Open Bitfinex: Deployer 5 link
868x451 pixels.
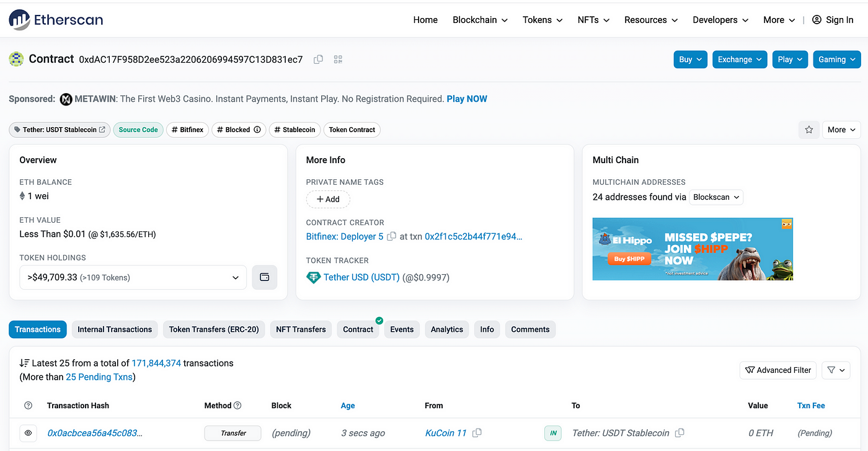pos(345,236)
